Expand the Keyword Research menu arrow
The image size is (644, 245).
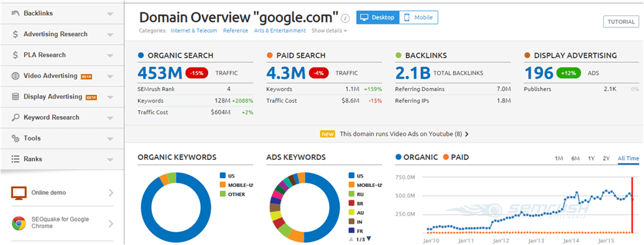coord(110,118)
